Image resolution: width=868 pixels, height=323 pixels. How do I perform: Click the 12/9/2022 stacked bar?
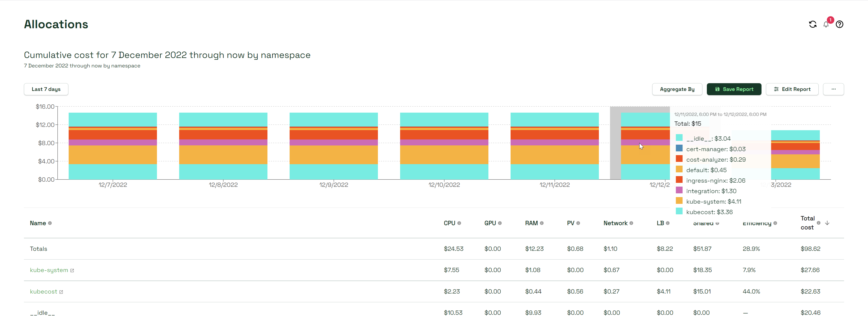[x=333, y=146]
